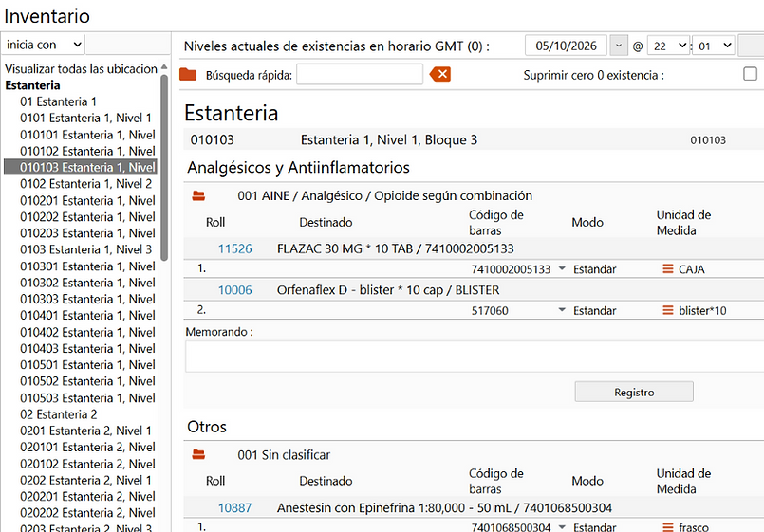
Task: Clear the quick search with the red X icon
Action: (x=440, y=75)
